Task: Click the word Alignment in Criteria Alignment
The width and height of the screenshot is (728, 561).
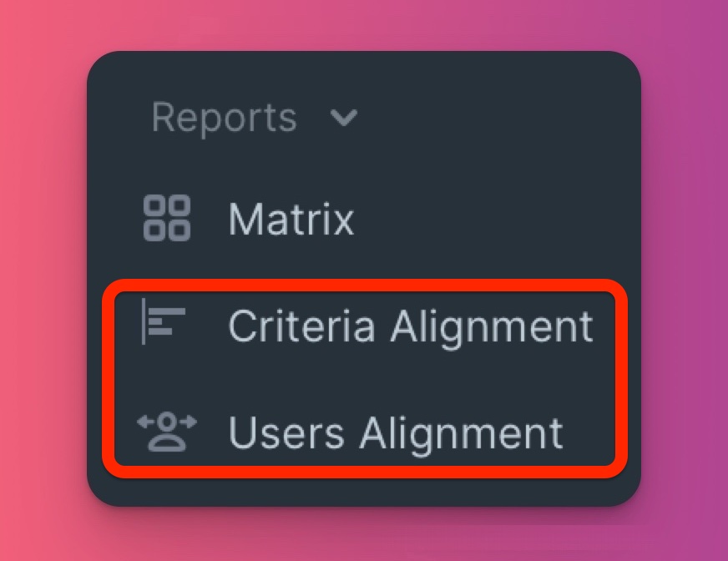Action: (x=492, y=328)
